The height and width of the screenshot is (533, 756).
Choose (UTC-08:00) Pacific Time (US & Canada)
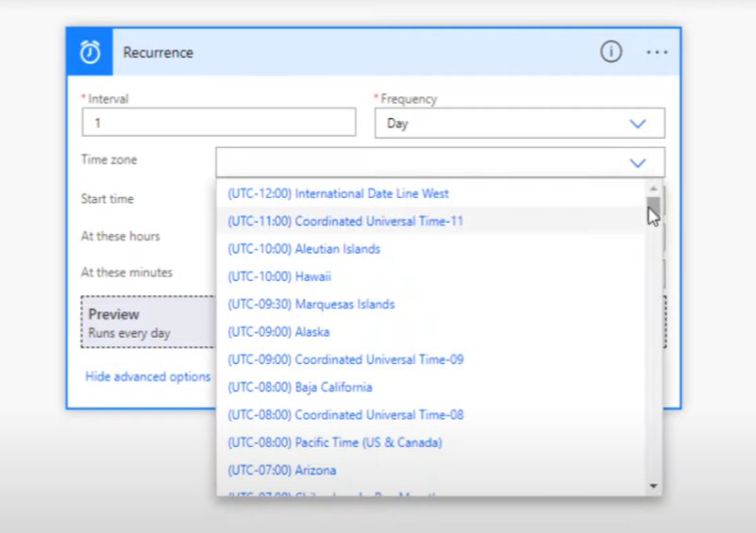click(x=430, y=442)
